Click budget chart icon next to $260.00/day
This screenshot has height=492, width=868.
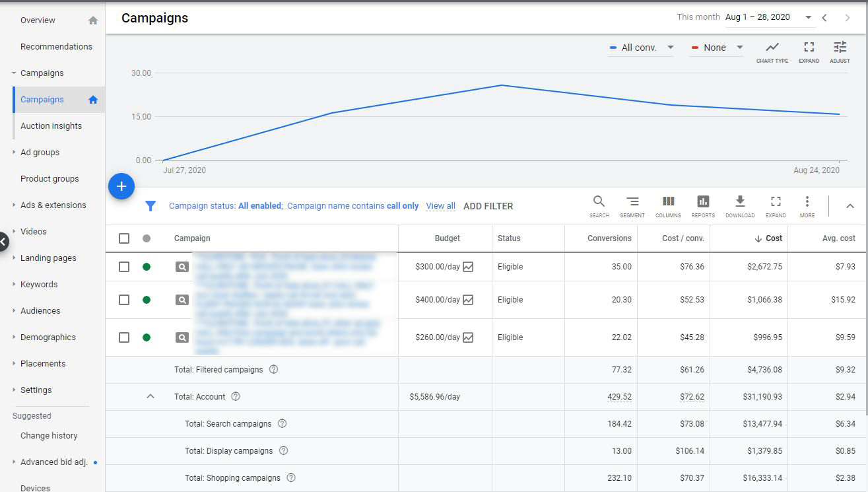(x=468, y=337)
